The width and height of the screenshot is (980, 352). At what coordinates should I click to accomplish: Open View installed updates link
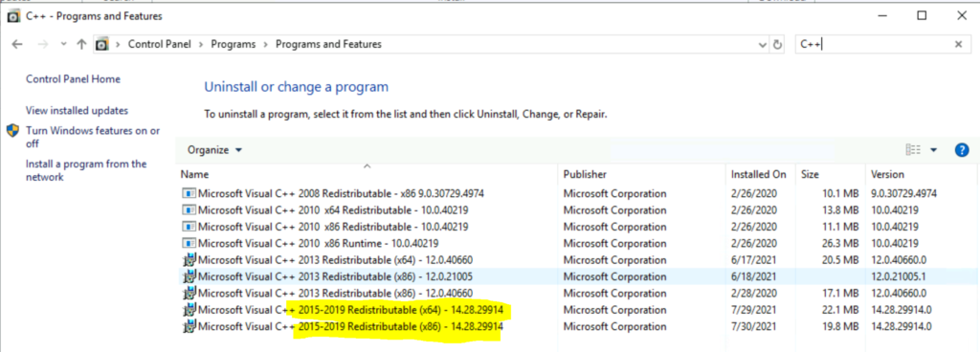77,110
